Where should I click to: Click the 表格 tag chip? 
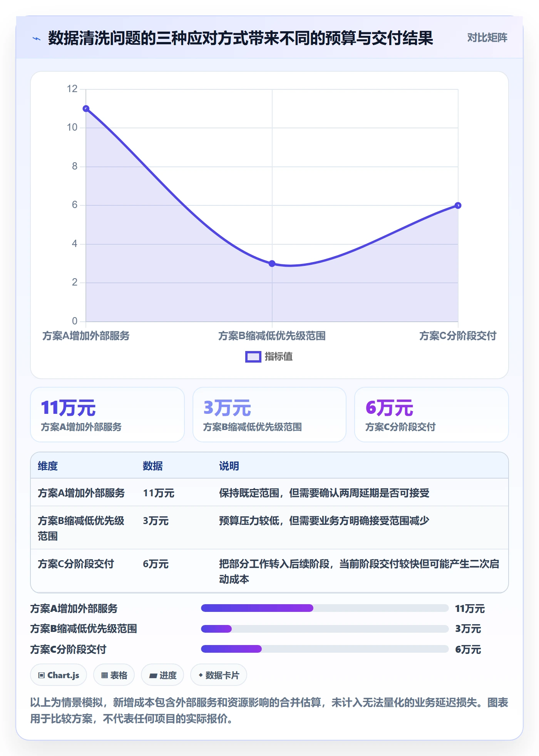click(114, 675)
